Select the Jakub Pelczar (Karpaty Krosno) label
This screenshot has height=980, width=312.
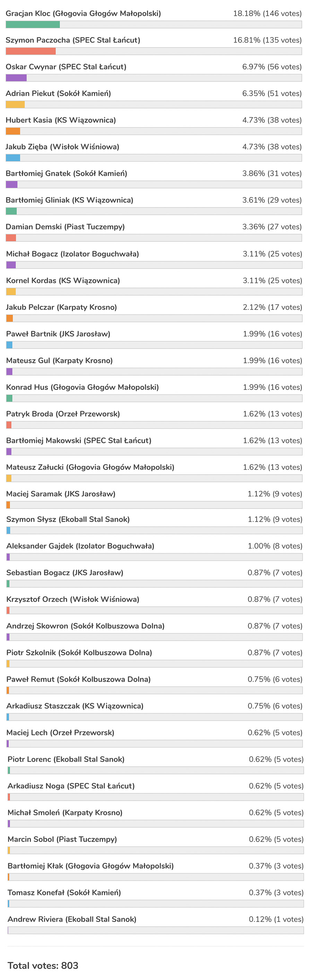pos(62,307)
